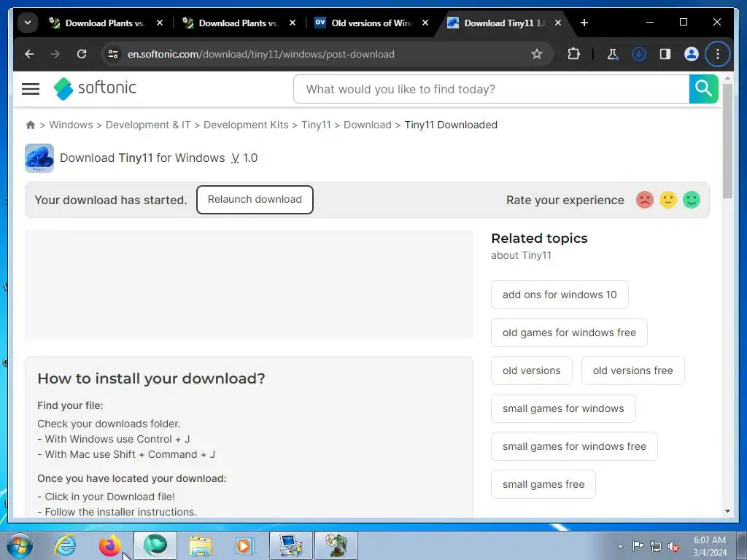
Task: Bookmark this page with the star icon
Action: point(536,54)
